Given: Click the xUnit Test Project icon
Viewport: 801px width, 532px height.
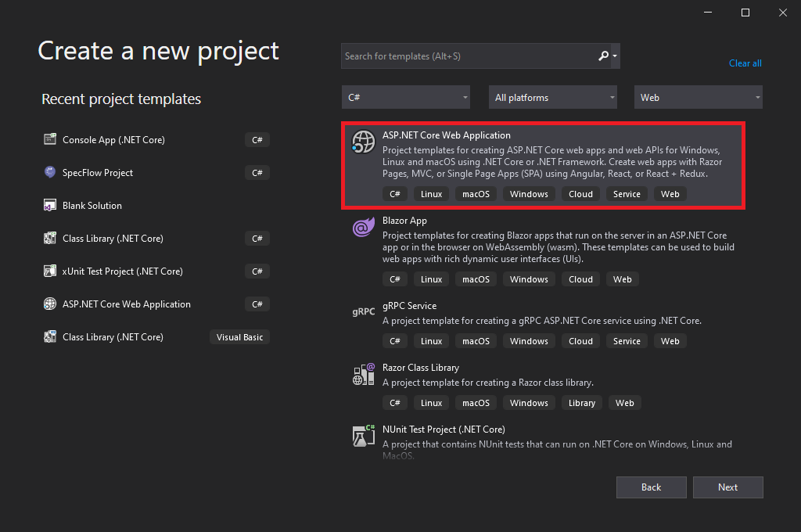Looking at the screenshot, I should pyautogui.click(x=49, y=271).
